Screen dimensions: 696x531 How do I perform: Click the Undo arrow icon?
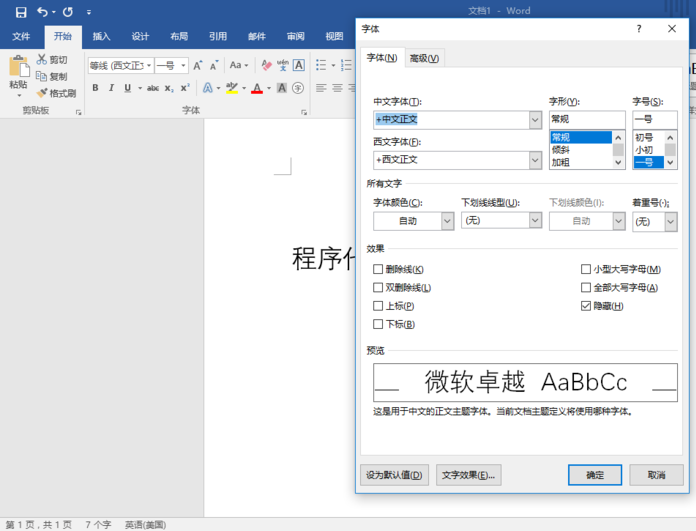coord(43,12)
